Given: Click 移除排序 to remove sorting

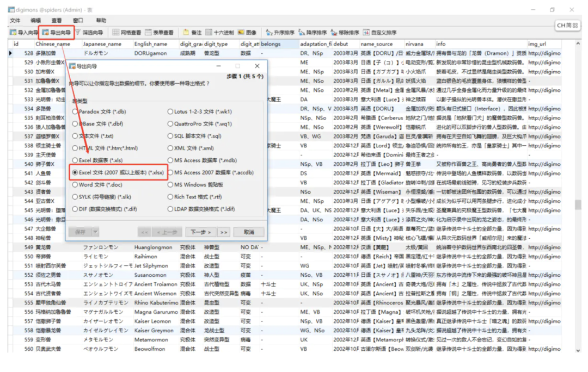Looking at the screenshot, I should [345, 33].
